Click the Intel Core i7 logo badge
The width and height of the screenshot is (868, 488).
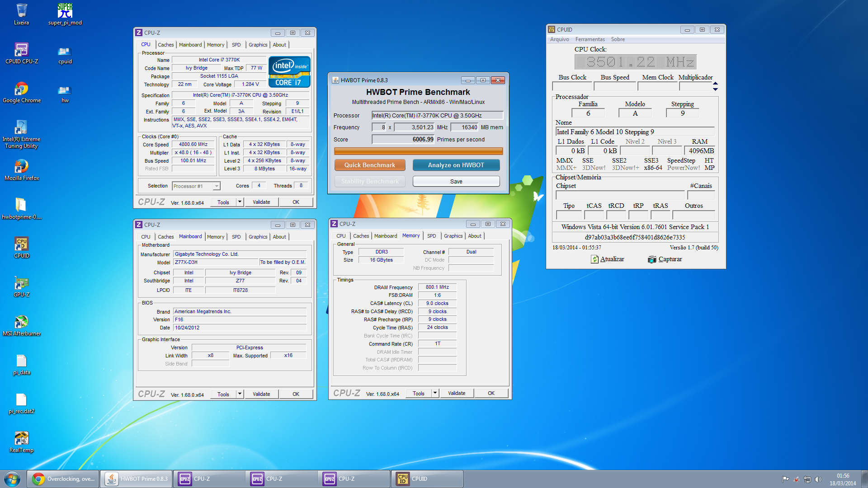pos(289,71)
